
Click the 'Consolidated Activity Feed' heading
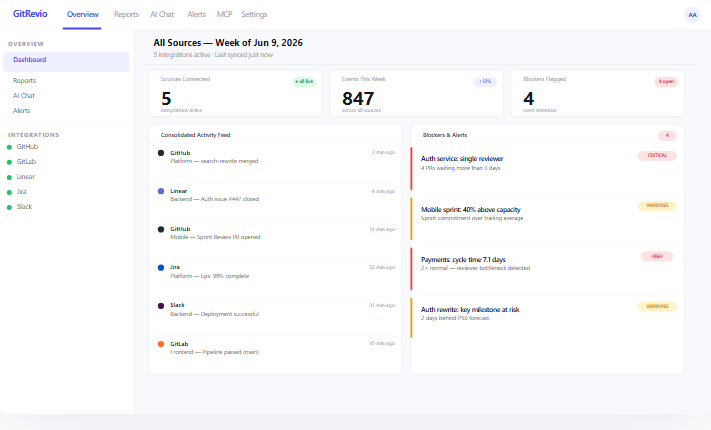[195, 135]
